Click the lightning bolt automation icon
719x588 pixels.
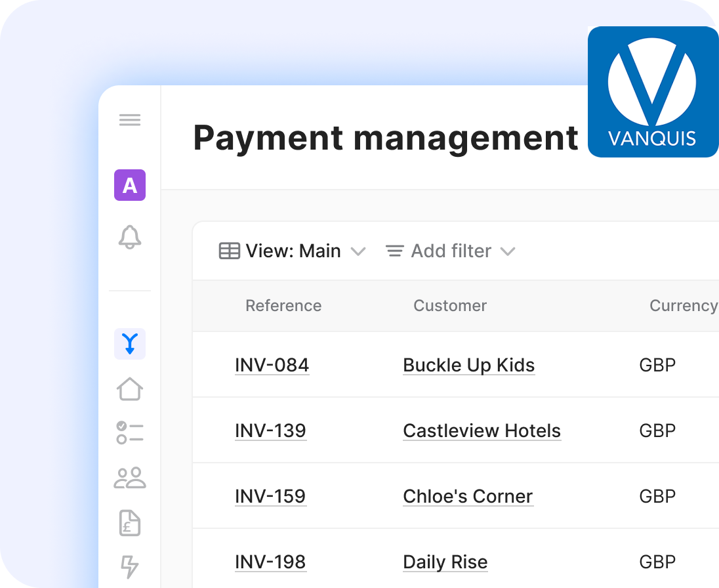click(x=130, y=567)
